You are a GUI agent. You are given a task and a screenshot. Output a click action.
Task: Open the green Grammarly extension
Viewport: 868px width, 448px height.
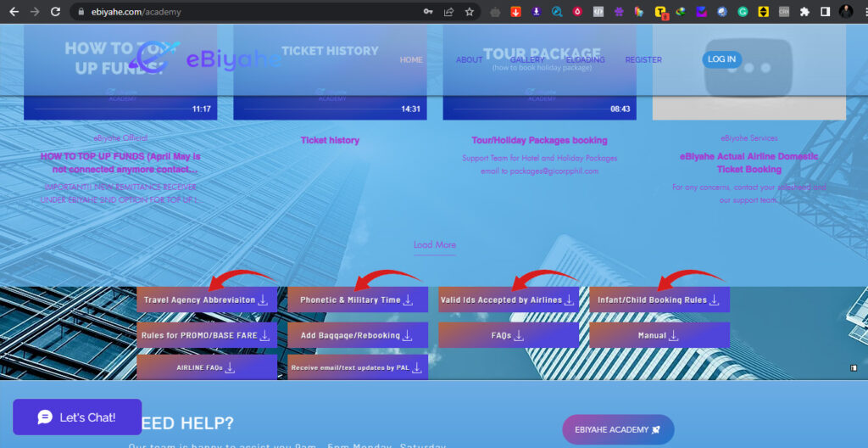[x=743, y=12]
